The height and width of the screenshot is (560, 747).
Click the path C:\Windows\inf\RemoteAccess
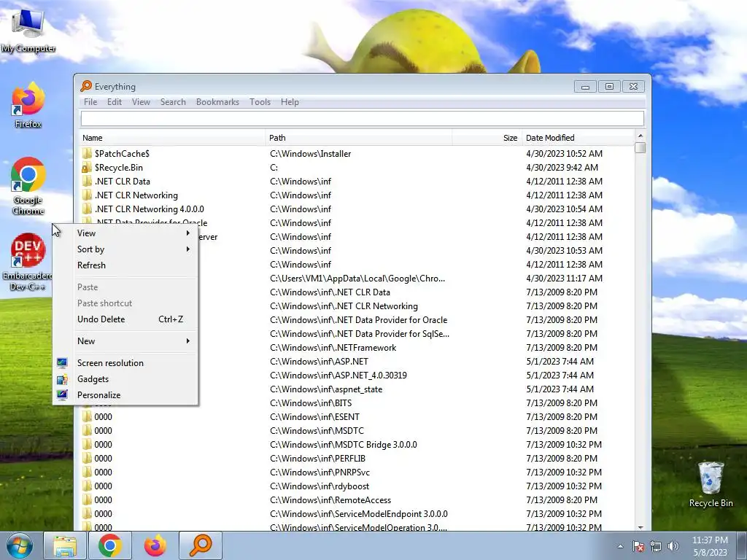point(330,500)
